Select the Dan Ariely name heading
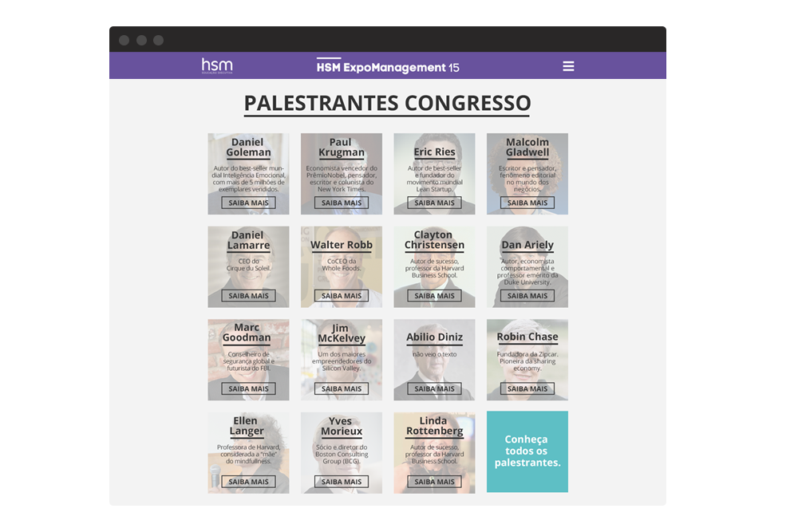 click(527, 245)
